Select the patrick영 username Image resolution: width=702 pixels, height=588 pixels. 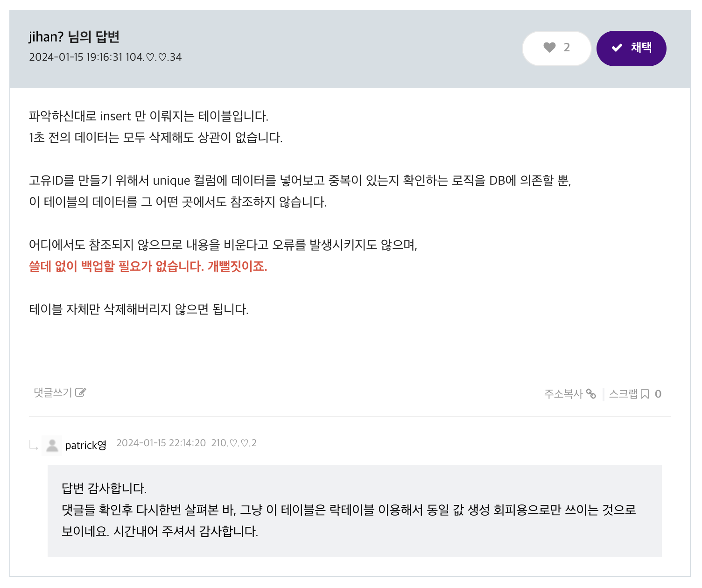pyautogui.click(x=86, y=445)
